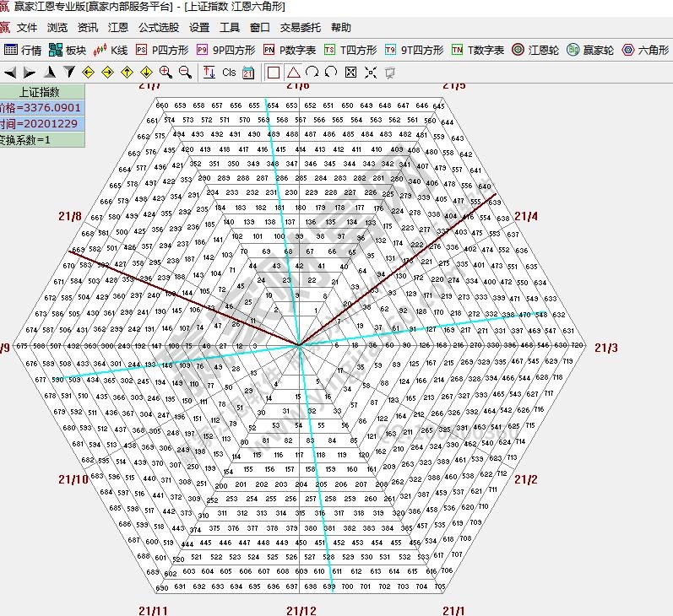Click the yellow up arrow diamond icon
Screen dimensions: 673x616
(128, 73)
